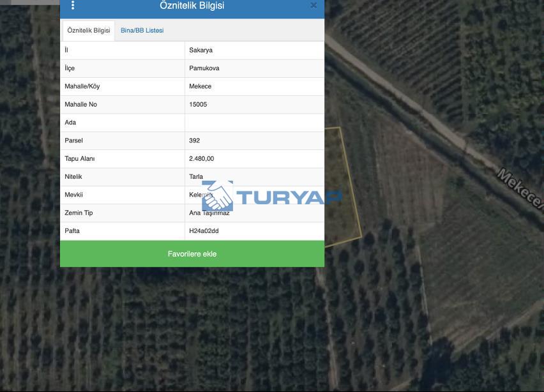Click the Sakarya value in İl row

pos(200,50)
